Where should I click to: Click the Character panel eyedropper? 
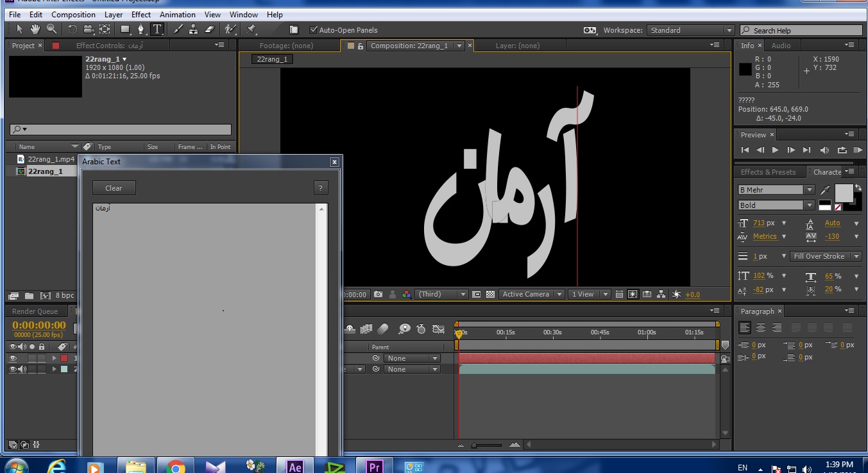(x=826, y=190)
